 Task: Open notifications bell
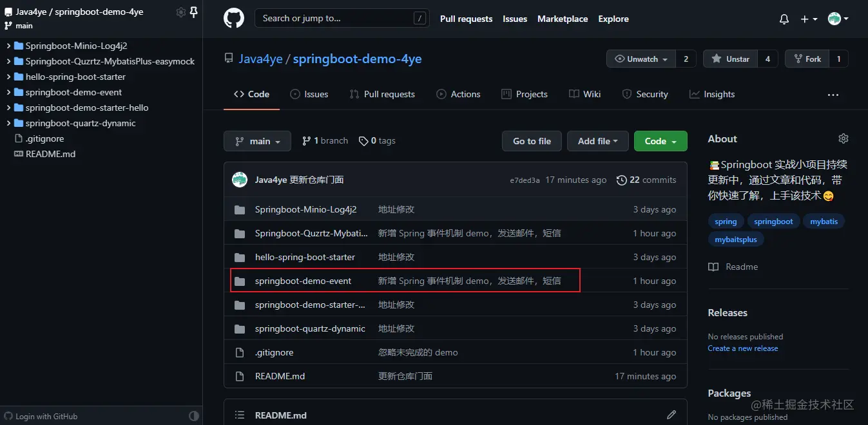(x=784, y=19)
